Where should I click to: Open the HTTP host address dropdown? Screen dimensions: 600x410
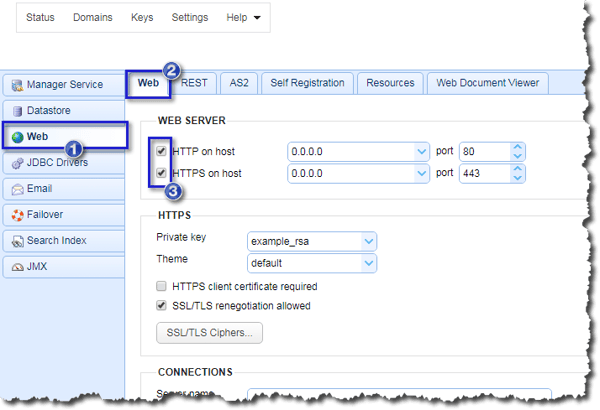pos(421,152)
